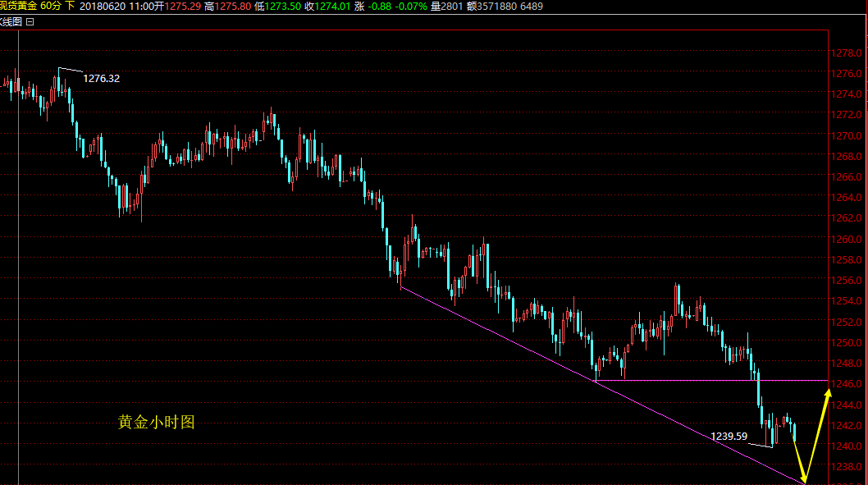Select the 现货黄金 instrument name in the header
The height and width of the screenshot is (485, 868).
(x=18, y=6)
